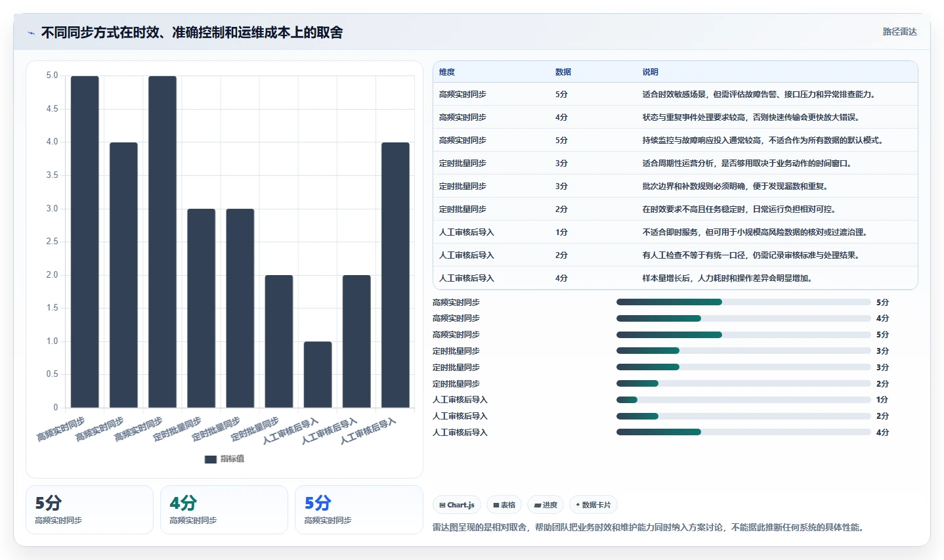Click the y-axis label 3.5

click(x=52, y=175)
